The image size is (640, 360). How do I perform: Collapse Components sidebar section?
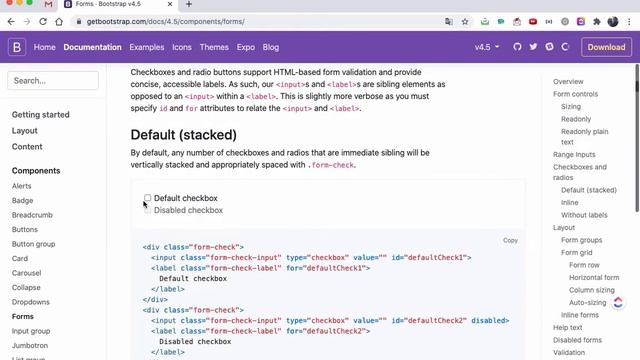[36, 171]
